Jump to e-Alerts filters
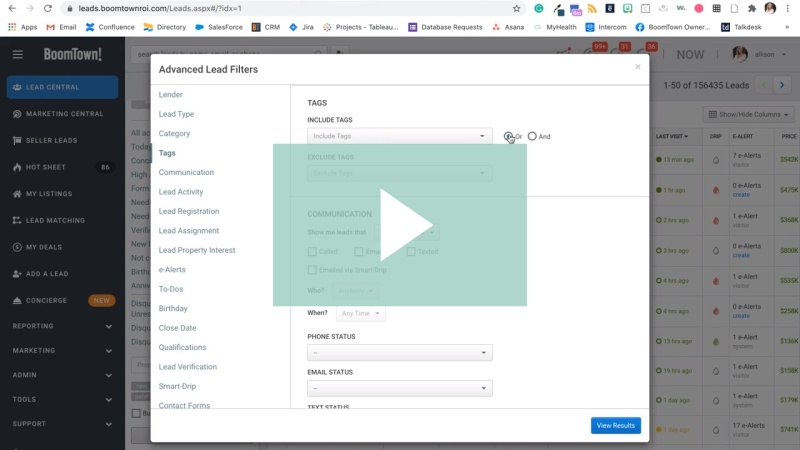The image size is (800, 450). pyautogui.click(x=172, y=269)
